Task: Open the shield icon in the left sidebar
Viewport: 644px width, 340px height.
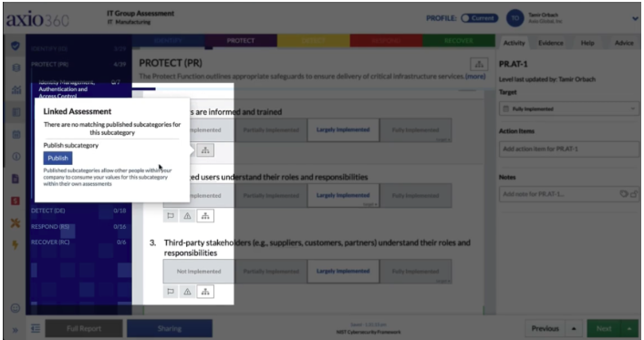Action: (x=16, y=46)
